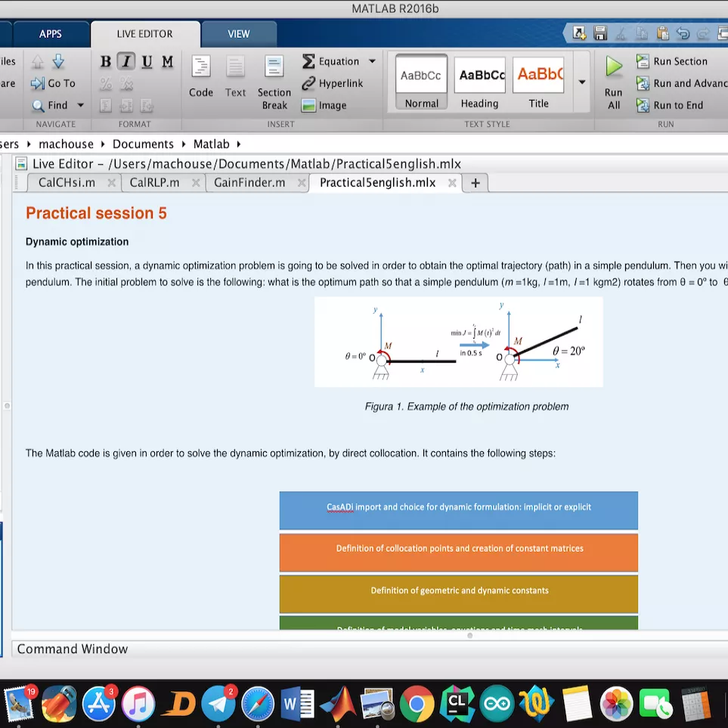This screenshot has height=728, width=728.
Task: Toggle Monospace text formatting
Action: pos(167,61)
